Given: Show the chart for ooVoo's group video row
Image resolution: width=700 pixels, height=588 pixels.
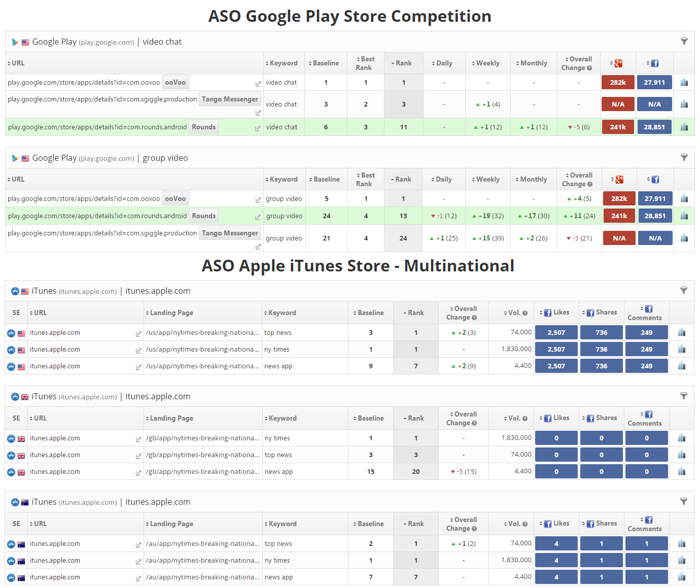Looking at the screenshot, I should (684, 198).
